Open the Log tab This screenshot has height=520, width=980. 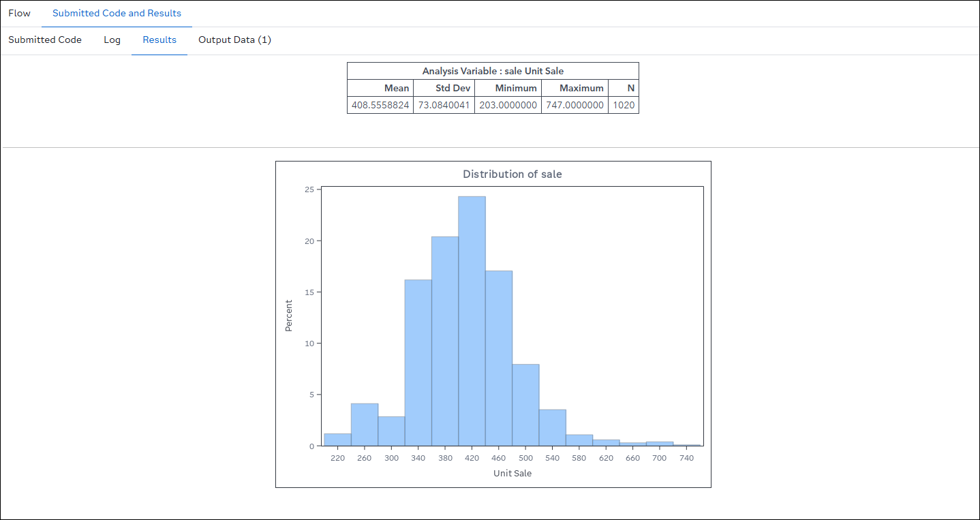[112, 40]
